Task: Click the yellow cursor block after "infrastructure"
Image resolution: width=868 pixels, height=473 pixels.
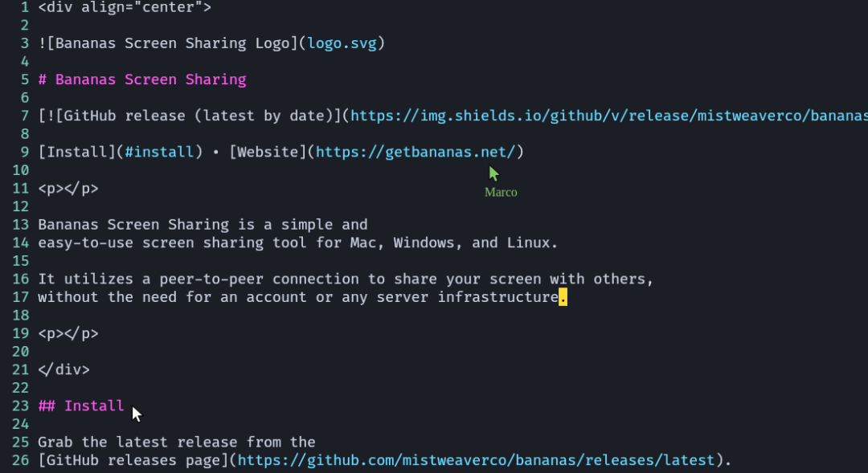Action: click(563, 297)
